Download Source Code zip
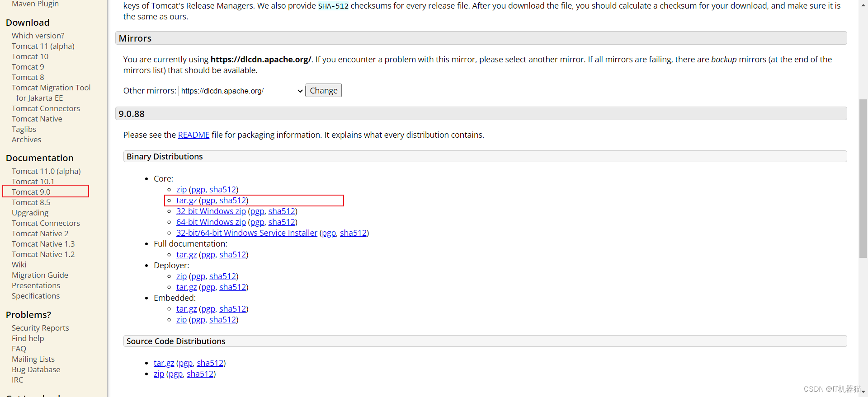The width and height of the screenshot is (868, 397). 159,374
